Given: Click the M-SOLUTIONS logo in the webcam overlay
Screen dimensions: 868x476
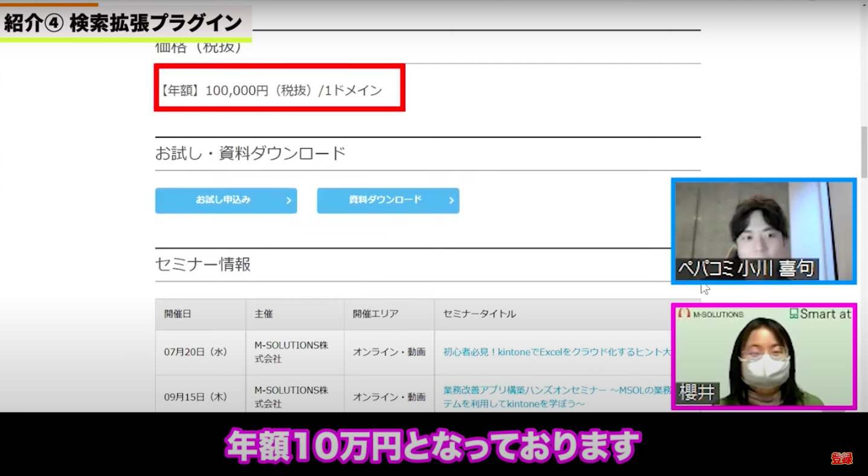Looking at the screenshot, I should pyautogui.click(x=711, y=314).
